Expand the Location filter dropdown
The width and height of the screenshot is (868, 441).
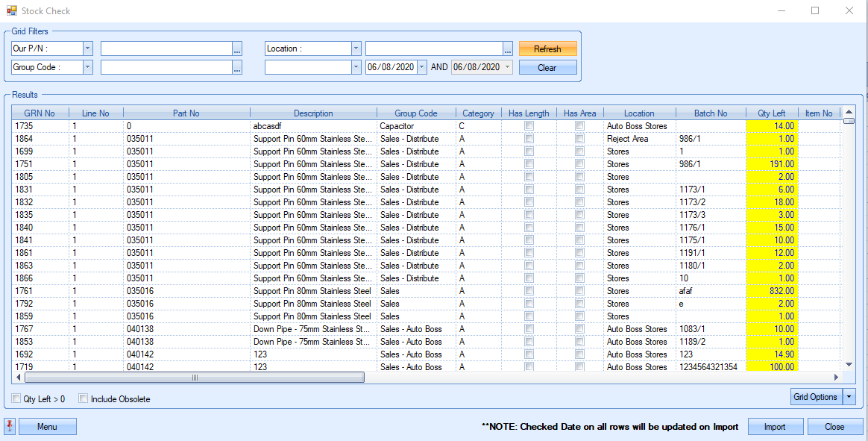(x=356, y=49)
